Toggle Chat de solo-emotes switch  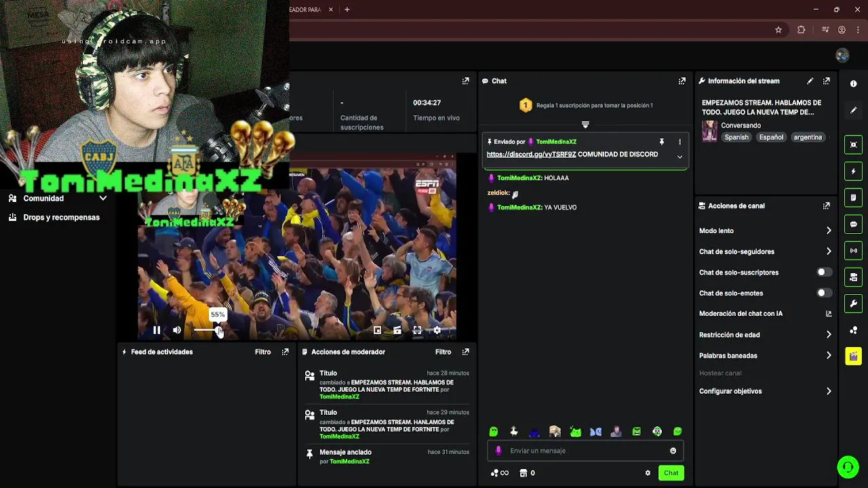coord(824,293)
